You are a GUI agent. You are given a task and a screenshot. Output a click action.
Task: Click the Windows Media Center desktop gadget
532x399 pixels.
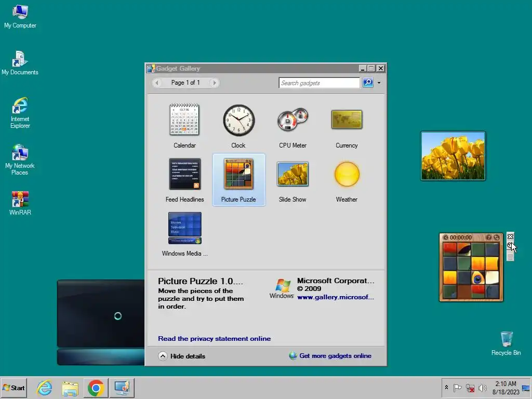point(101,322)
